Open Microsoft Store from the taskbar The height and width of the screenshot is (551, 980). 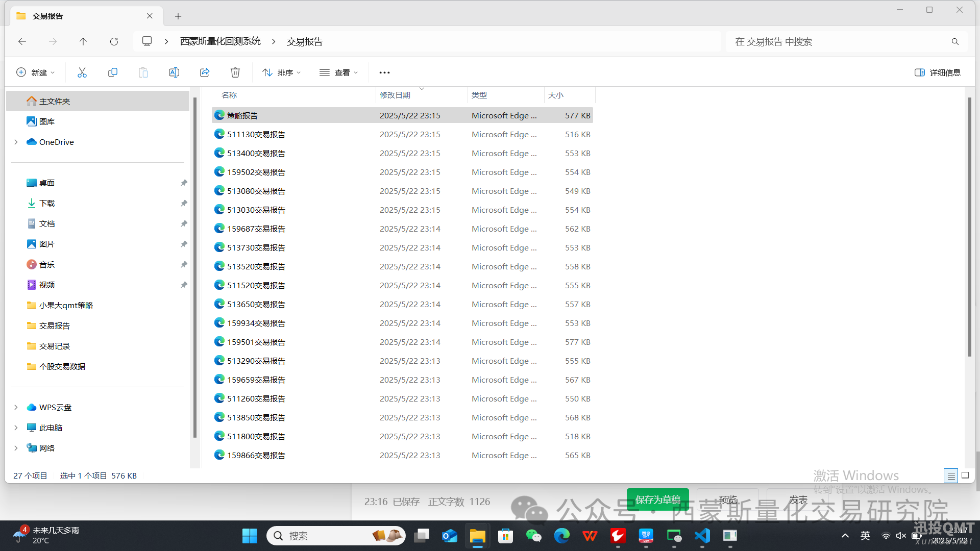pyautogui.click(x=506, y=536)
